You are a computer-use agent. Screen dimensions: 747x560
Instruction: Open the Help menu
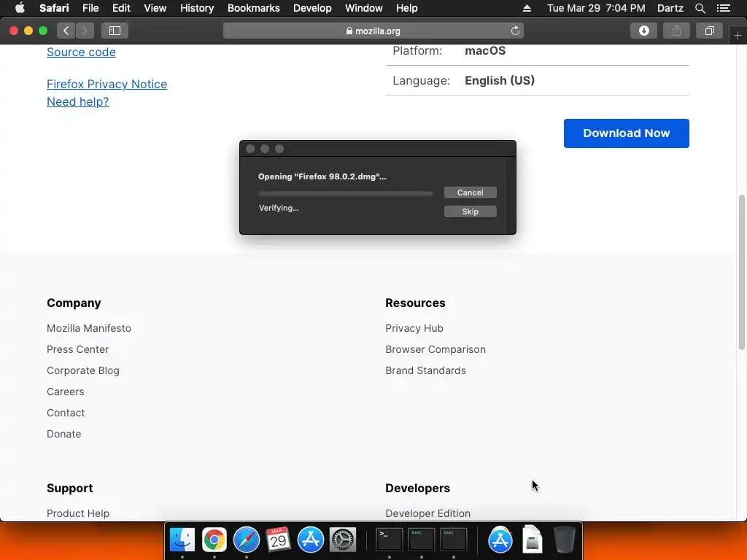406,8
